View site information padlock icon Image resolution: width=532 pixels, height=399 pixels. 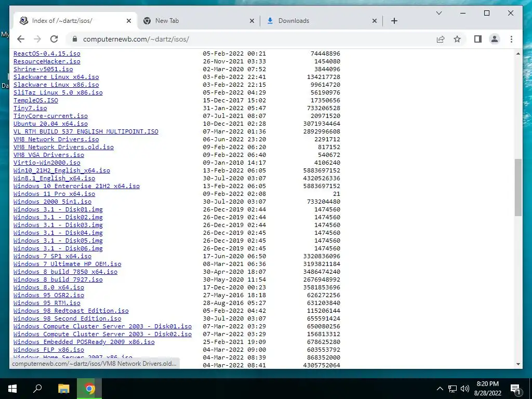(x=75, y=39)
